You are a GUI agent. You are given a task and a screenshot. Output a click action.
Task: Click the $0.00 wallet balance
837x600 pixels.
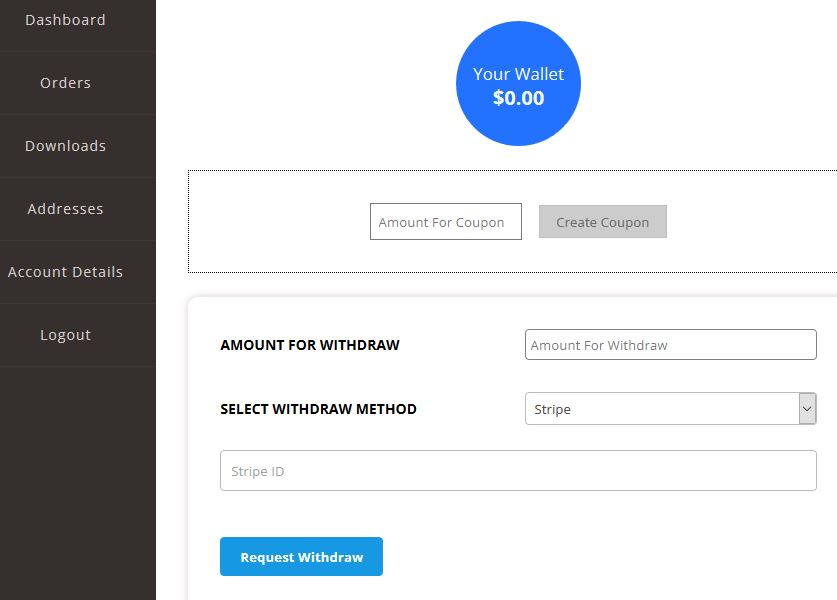point(518,98)
